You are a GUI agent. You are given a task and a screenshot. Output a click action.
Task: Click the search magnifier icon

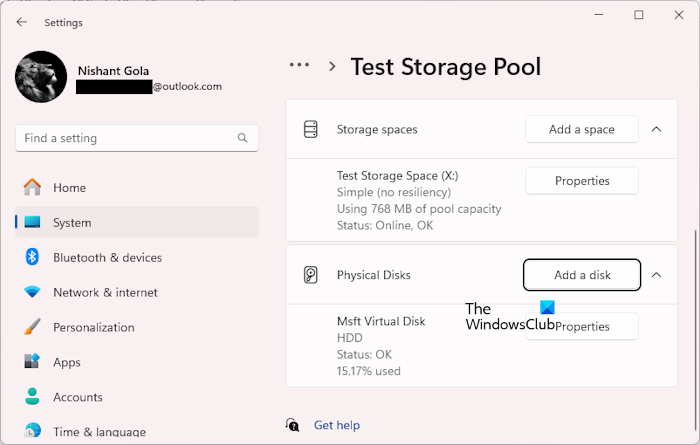coord(243,138)
